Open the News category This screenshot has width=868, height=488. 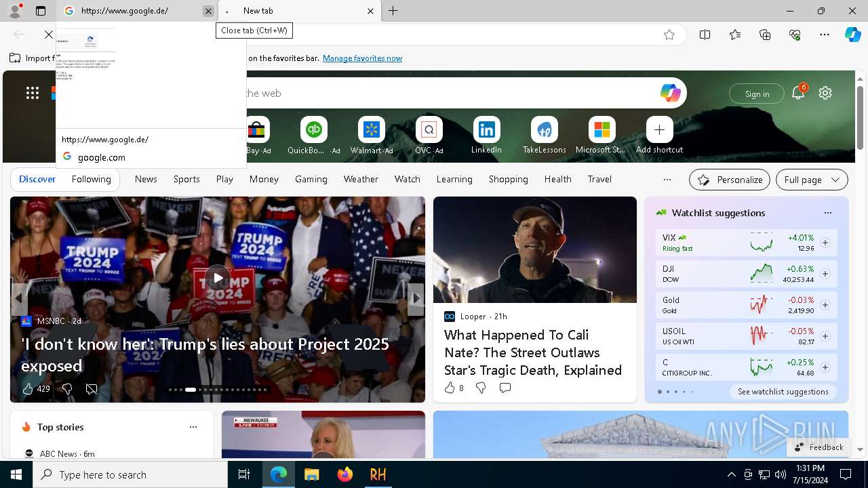(146, 179)
